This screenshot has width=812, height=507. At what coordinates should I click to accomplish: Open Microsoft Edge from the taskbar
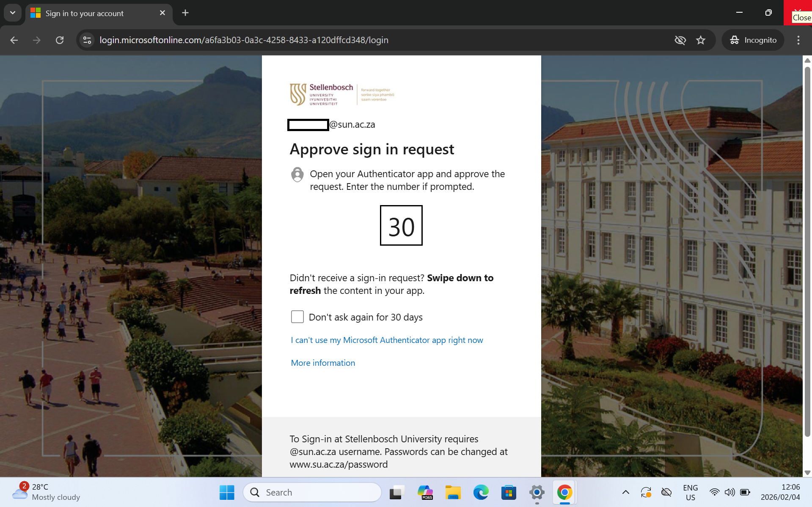pos(481,493)
